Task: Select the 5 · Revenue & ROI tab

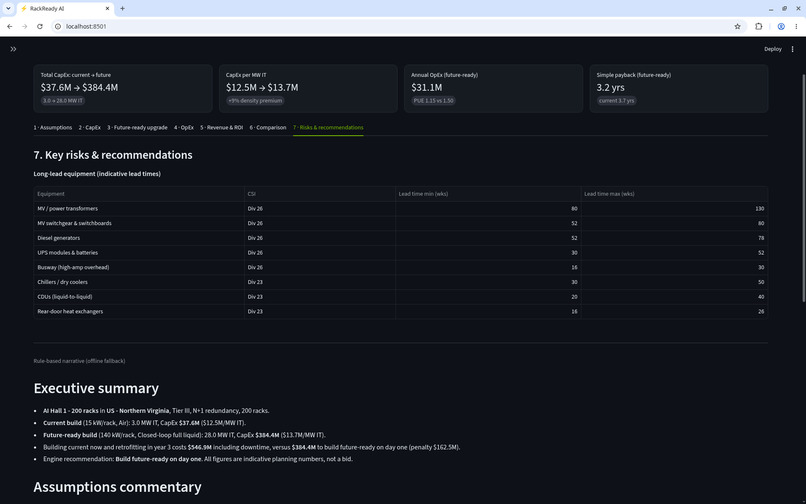Action: [222, 128]
